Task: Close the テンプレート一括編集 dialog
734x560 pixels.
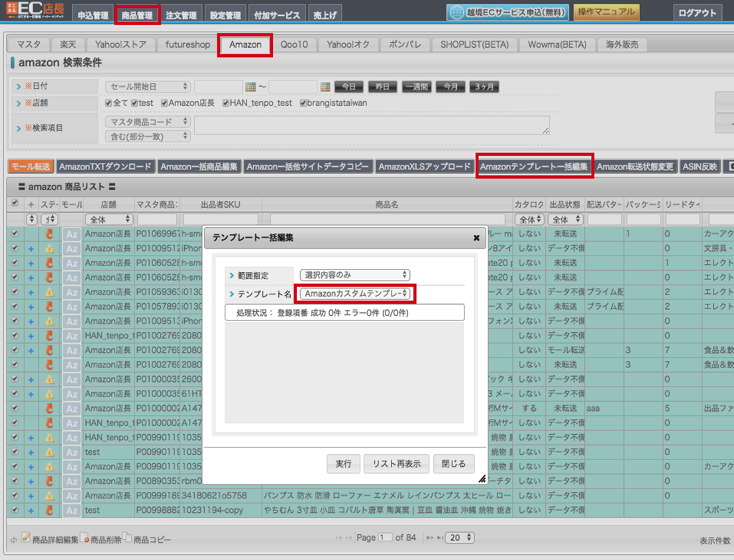Action: pos(476,238)
